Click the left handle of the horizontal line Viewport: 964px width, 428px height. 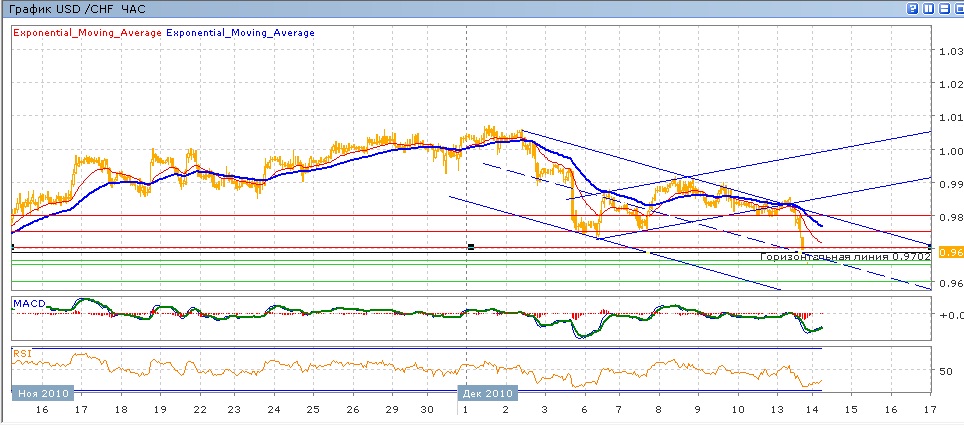[12, 246]
